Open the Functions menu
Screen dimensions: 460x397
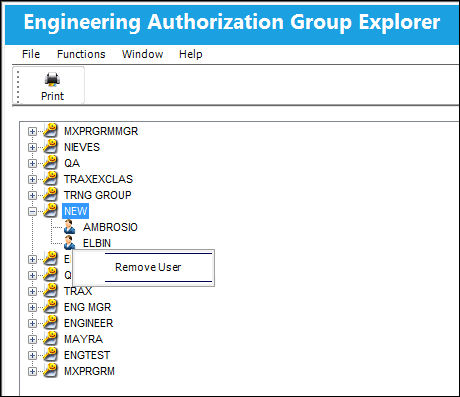[81, 54]
